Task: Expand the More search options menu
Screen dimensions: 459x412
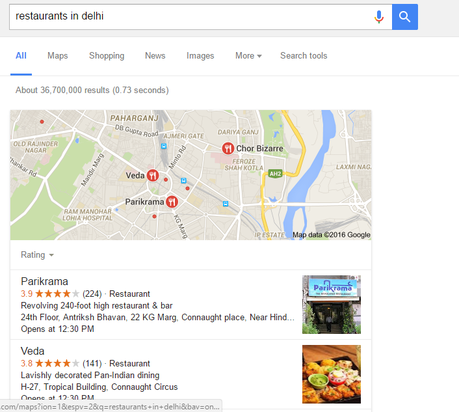Action: tap(248, 56)
